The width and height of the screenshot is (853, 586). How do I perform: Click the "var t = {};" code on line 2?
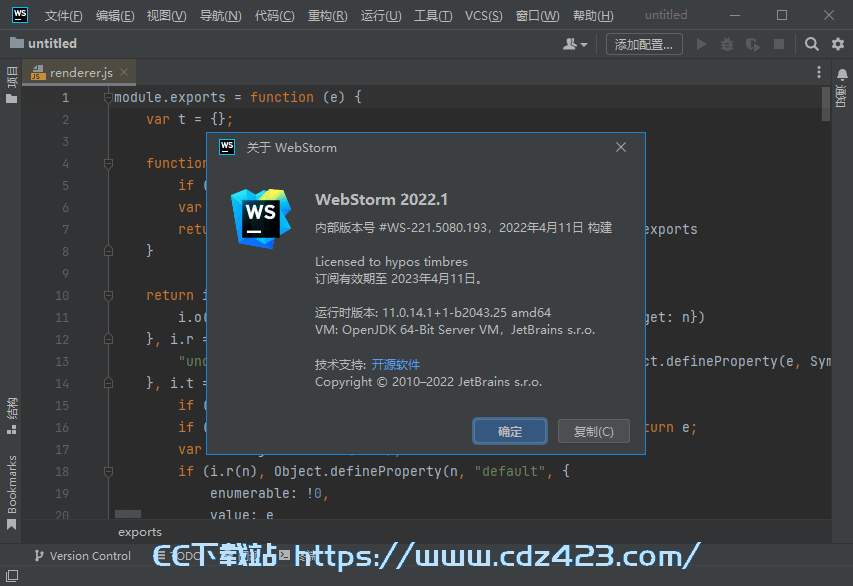[189, 119]
